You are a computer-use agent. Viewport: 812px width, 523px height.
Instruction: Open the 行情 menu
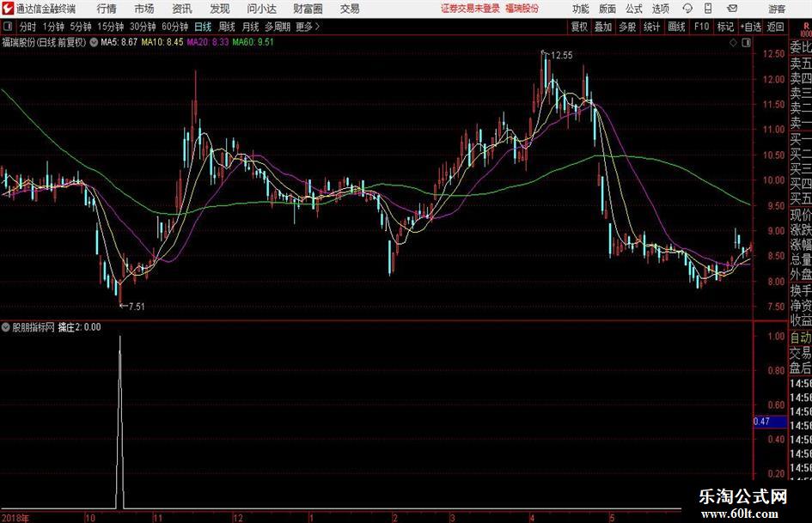click(x=107, y=9)
